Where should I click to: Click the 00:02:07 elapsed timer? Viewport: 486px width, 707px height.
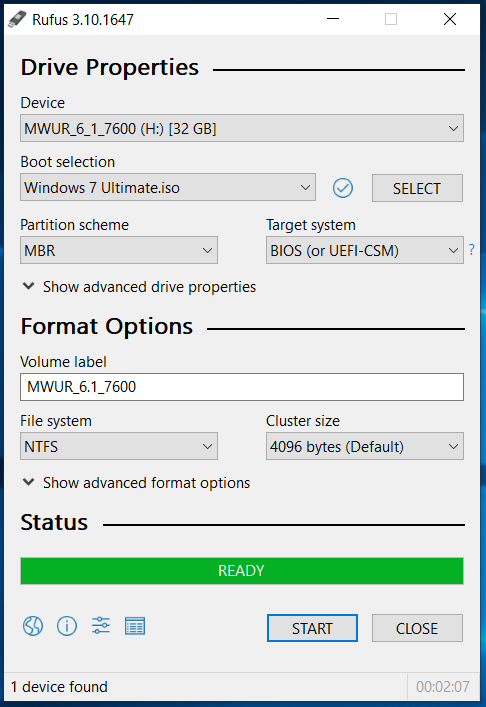pyautogui.click(x=443, y=687)
